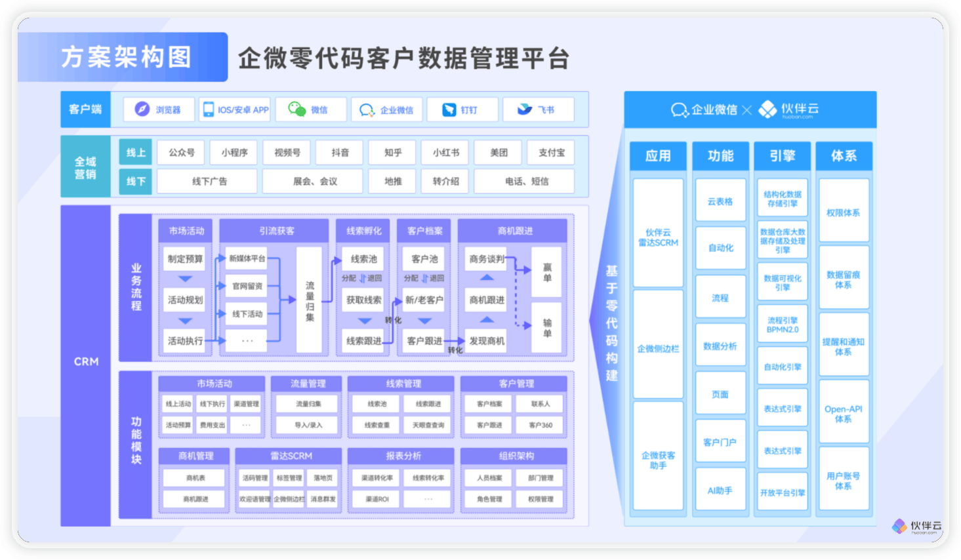The width and height of the screenshot is (961, 560).
Task: Click the 伙伴云雷达SCRM application card
Action: [658, 233]
